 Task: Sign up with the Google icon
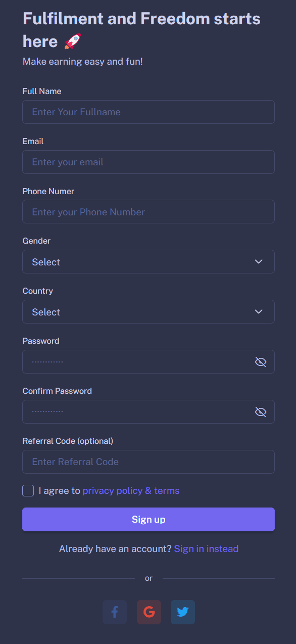(x=149, y=612)
